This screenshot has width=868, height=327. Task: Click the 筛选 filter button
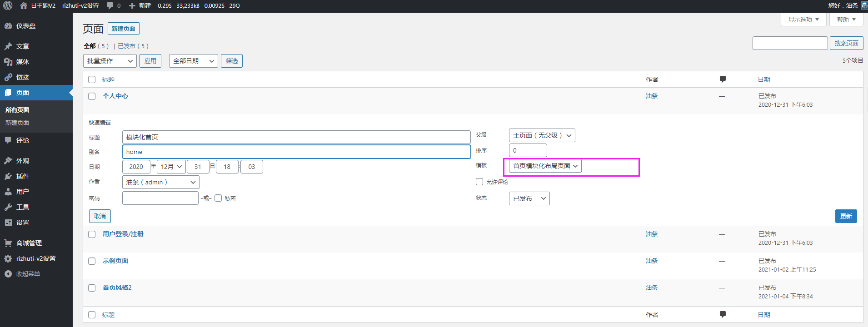[x=232, y=61]
